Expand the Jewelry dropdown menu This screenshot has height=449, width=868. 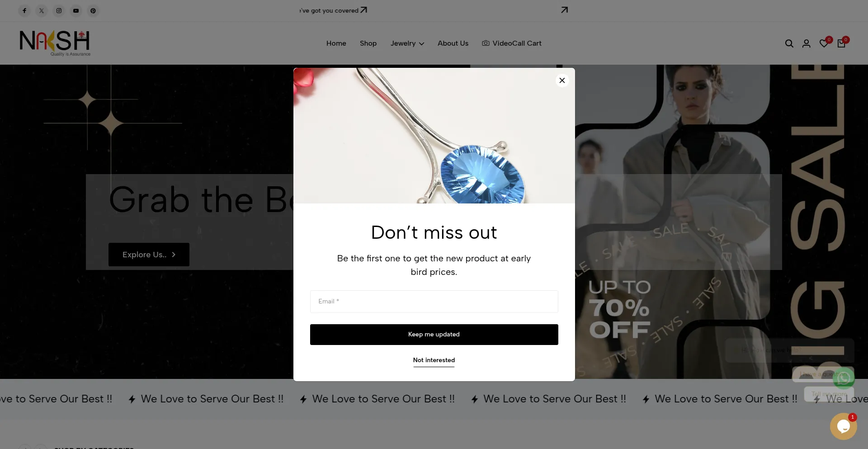click(407, 43)
